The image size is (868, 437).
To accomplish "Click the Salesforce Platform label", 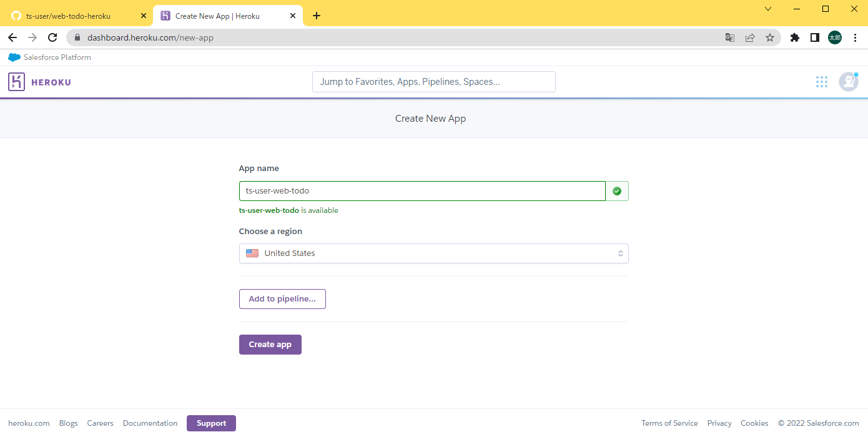I will pos(57,57).
